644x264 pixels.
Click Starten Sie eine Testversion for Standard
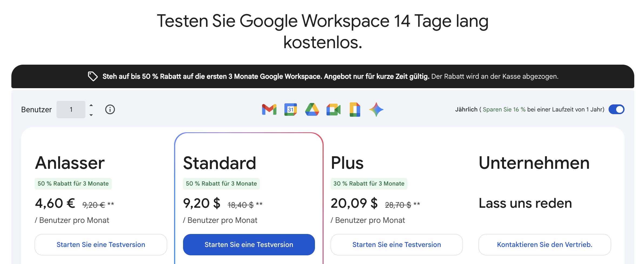pyautogui.click(x=249, y=244)
